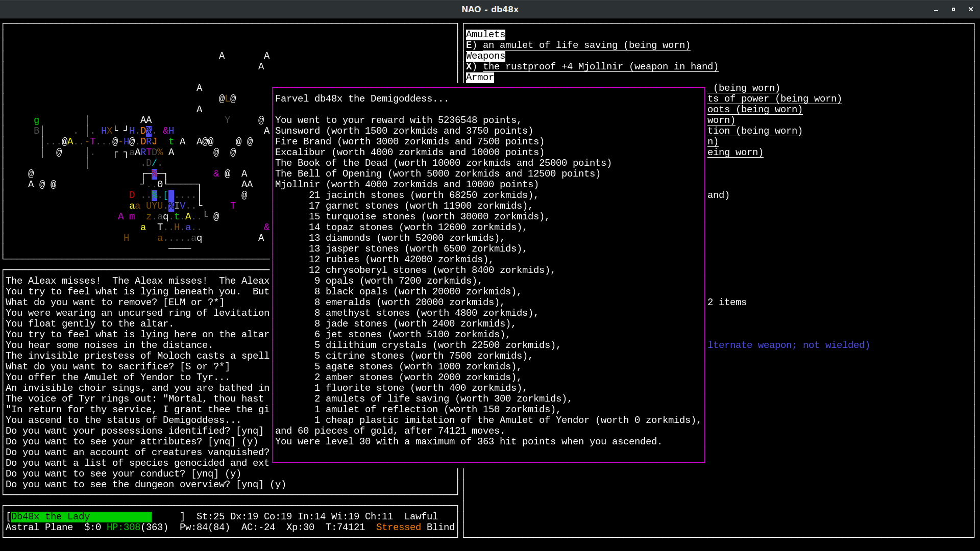Click the Armor inventory header

(480, 77)
